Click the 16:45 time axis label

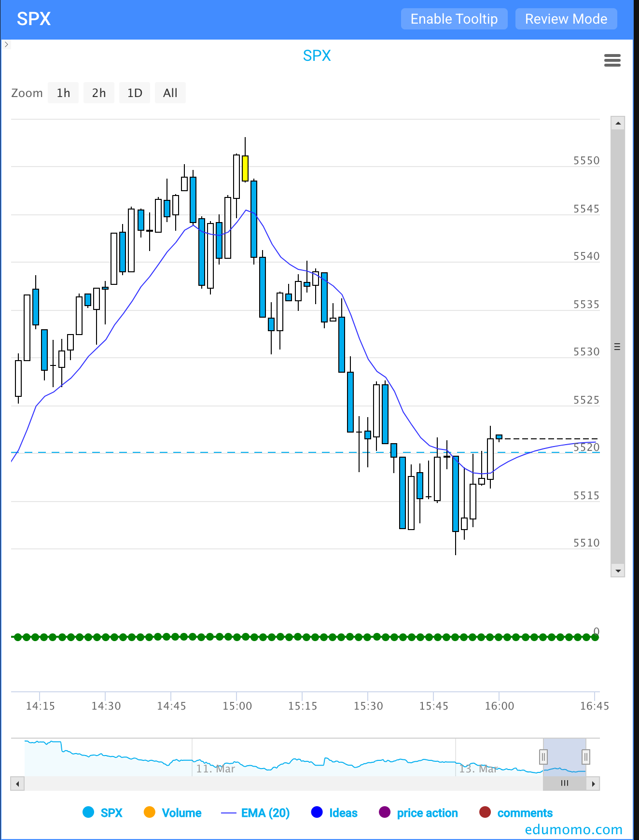click(595, 706)
